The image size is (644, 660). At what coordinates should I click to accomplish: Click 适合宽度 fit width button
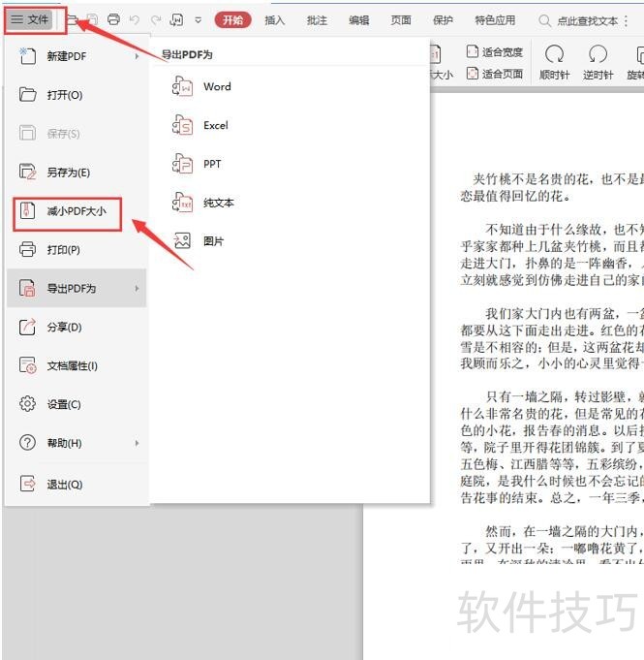coord(494,51)
